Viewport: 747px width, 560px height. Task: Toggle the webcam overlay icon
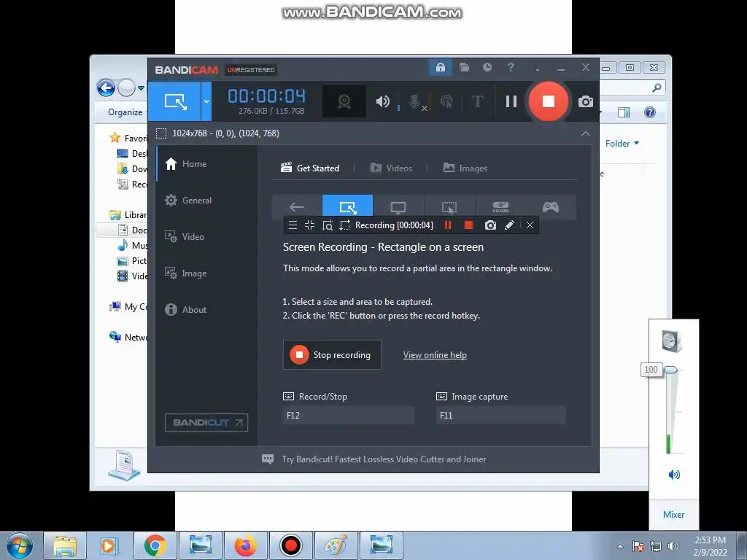344,101
